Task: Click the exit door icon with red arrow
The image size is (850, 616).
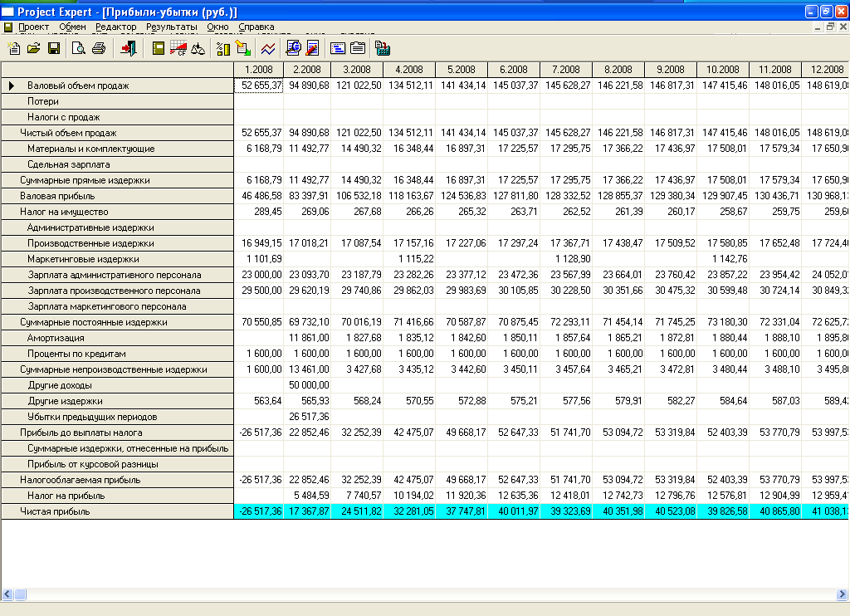Action: click(129, 48)
